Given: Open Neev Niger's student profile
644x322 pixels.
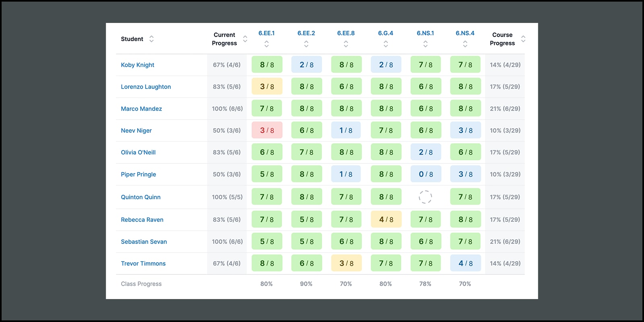Looking at the screenshot, I should point(136,130).
